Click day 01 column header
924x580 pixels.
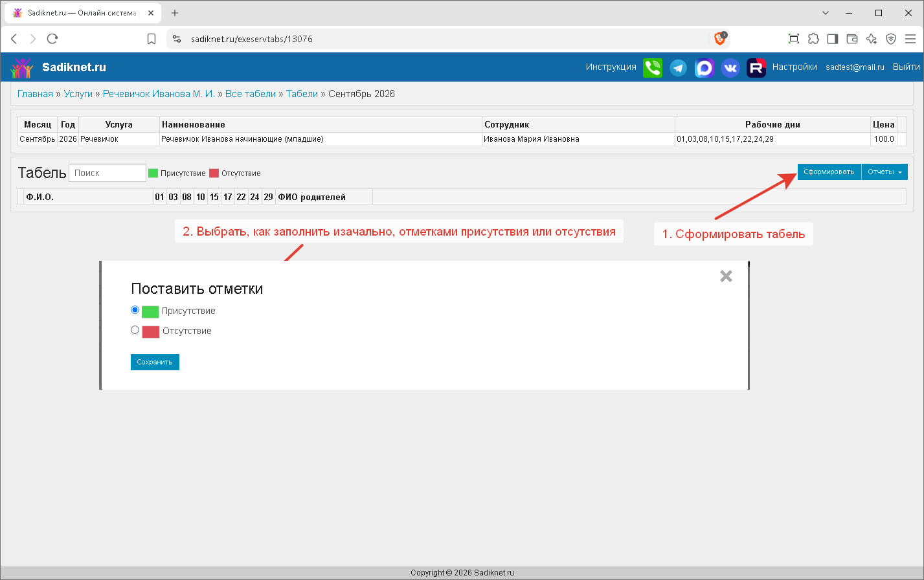point(159,197)
